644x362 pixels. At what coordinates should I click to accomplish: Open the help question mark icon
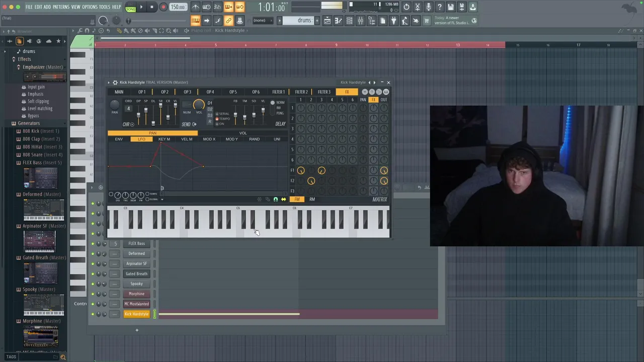pos(440,7)
